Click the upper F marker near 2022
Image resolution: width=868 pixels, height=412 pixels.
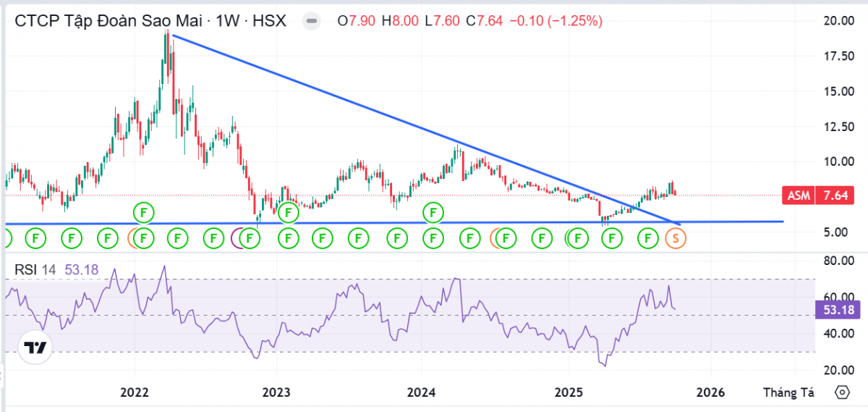coord(144,212)
